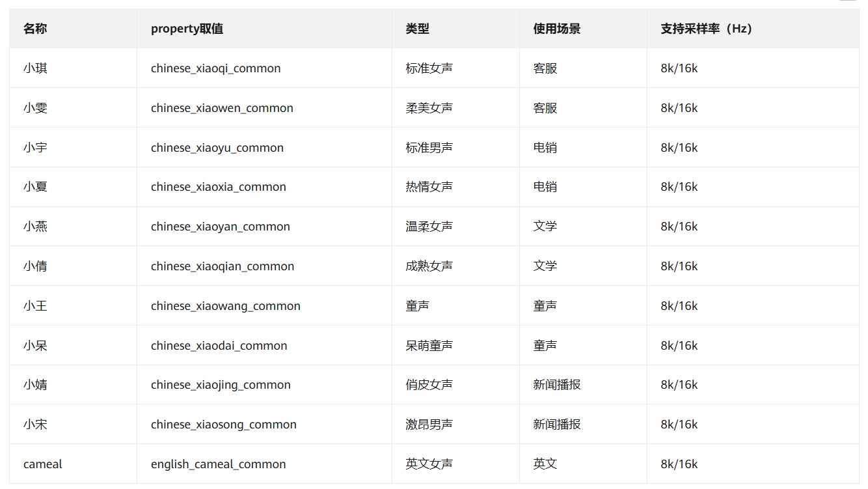Image resolution: width=868 pixels, height=489 pixels.
Task: Click the property取值 column header
Action: point(187,29)
